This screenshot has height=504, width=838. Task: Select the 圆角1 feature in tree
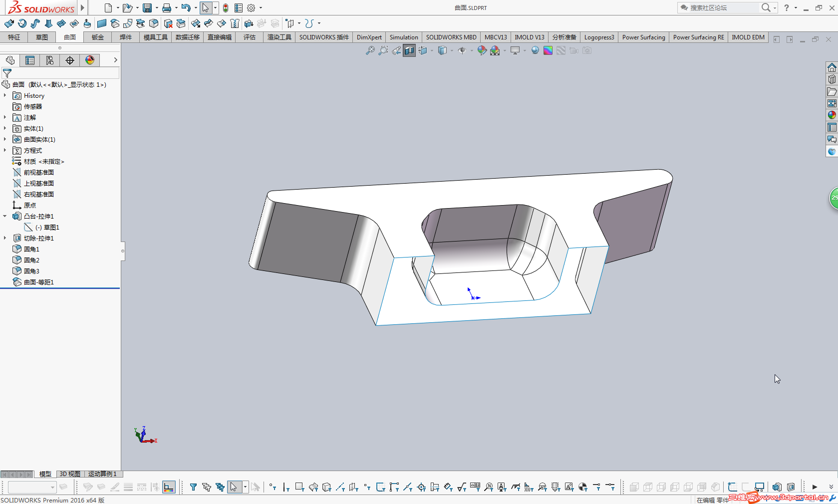tap(31, 249)
